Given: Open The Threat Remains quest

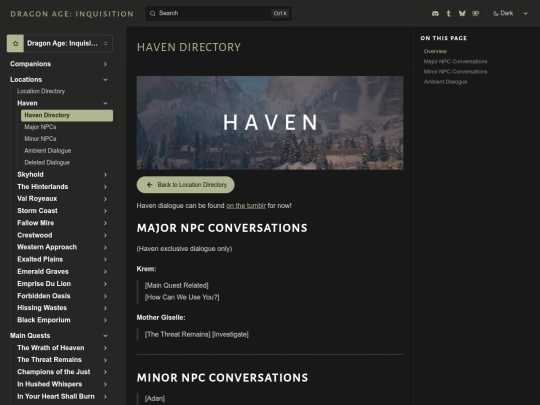Looking at the screenshot, I should coord(49,360).
